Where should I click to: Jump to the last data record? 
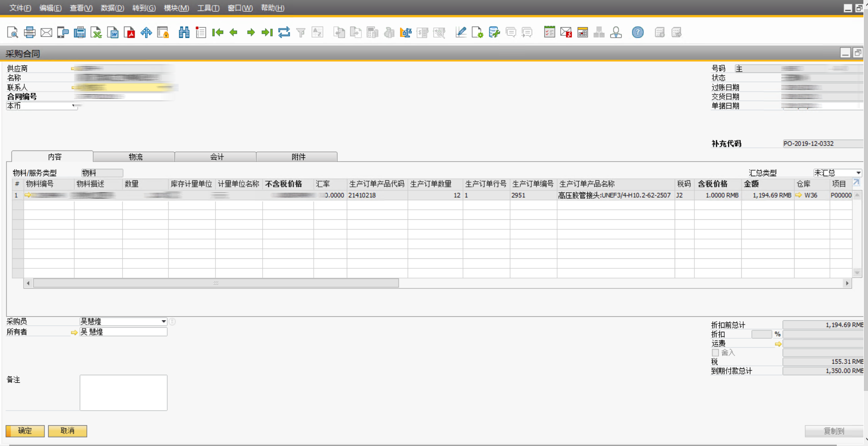point(267,32)
